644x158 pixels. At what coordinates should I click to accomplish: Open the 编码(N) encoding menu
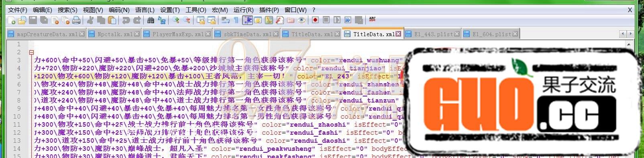tap(119, 10)
